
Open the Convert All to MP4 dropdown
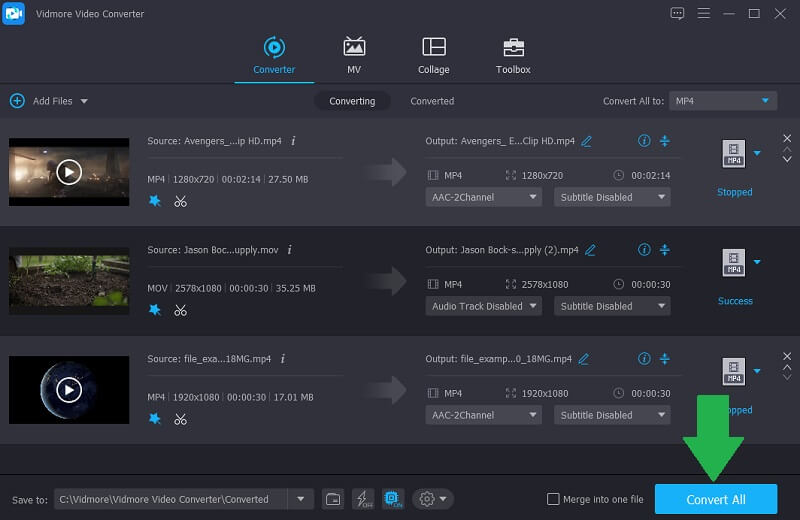click(x=722, y=101)
